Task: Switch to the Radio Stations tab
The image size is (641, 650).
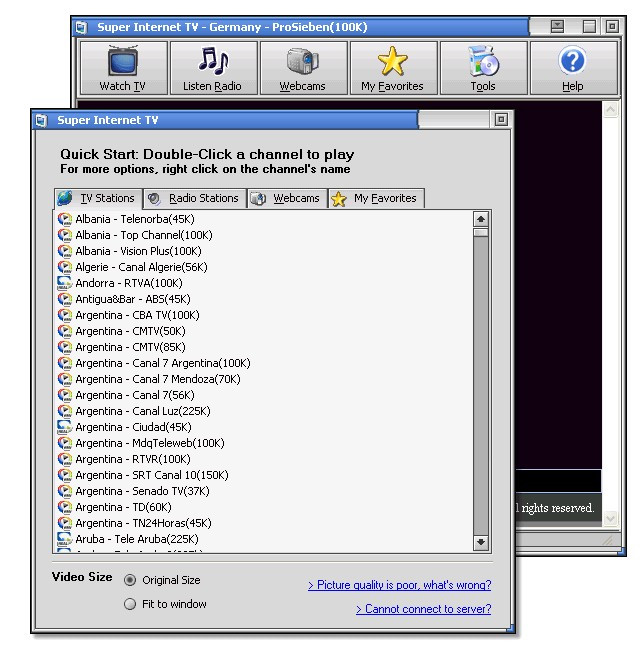Action: (195, 199)
